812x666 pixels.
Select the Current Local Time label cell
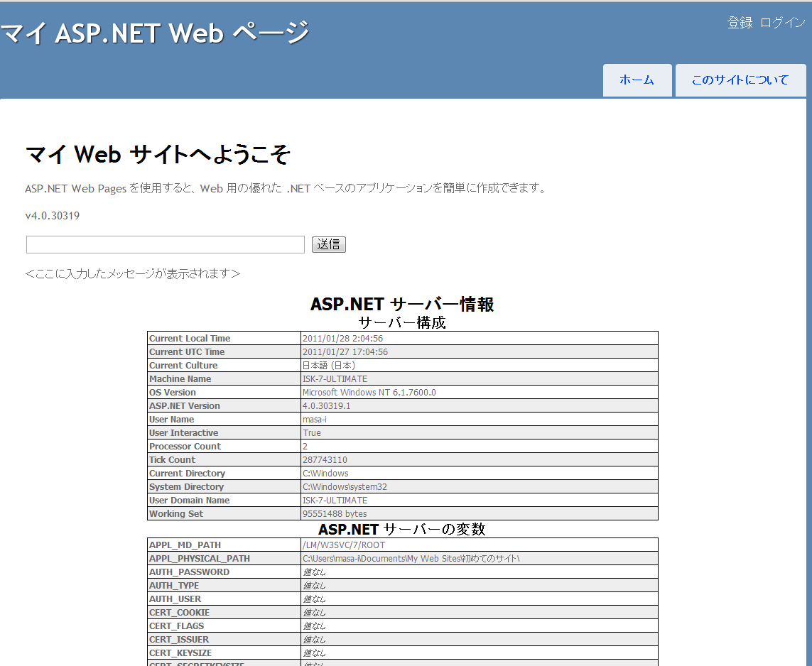click(x=224, y=339)
